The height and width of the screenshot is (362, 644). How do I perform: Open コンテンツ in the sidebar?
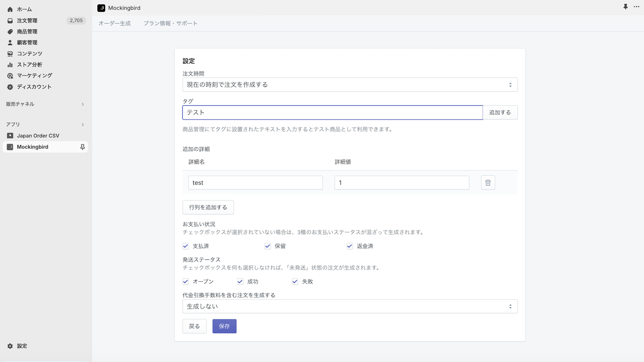point(29,53)
